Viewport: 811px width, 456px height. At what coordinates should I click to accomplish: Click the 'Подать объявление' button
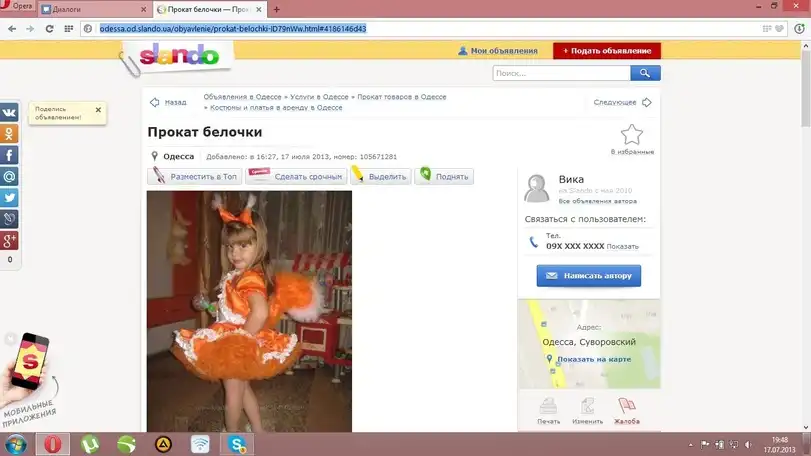pos(606,50)
